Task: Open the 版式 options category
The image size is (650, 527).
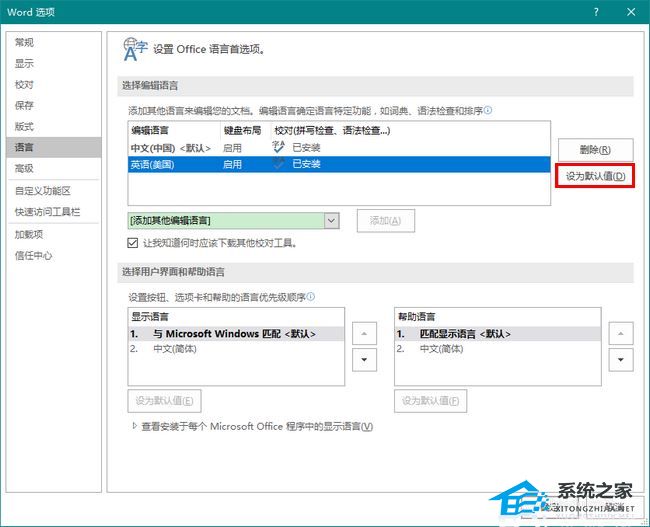Action: [x=24, y=126]
